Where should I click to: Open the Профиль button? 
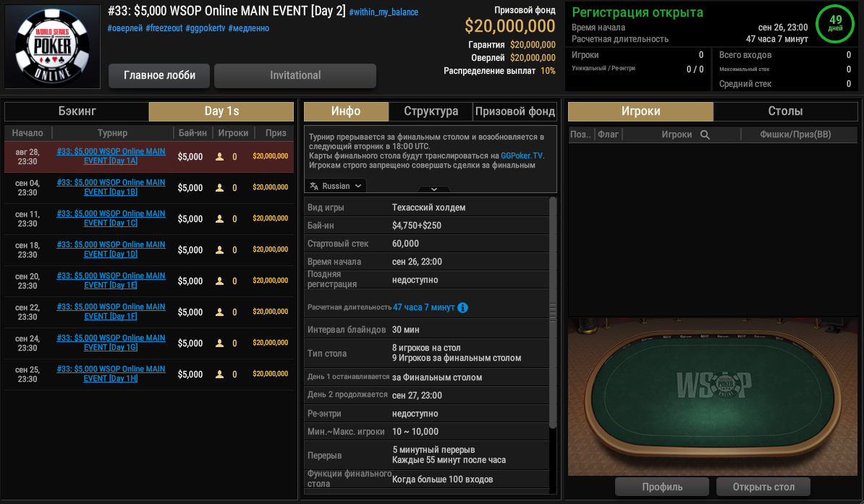[662, 487]
